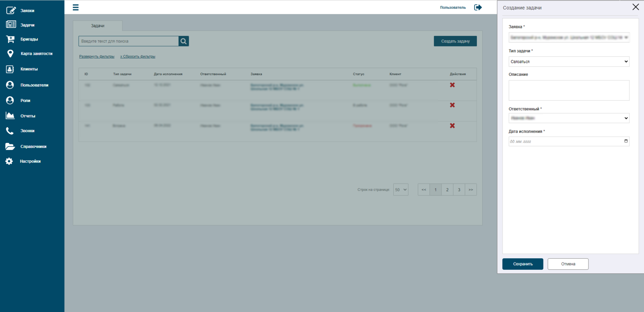The height and width of the screenshot is (312, 644).
Task: Reset filters via Сбросить фильтры link
Action: [138, 56]
